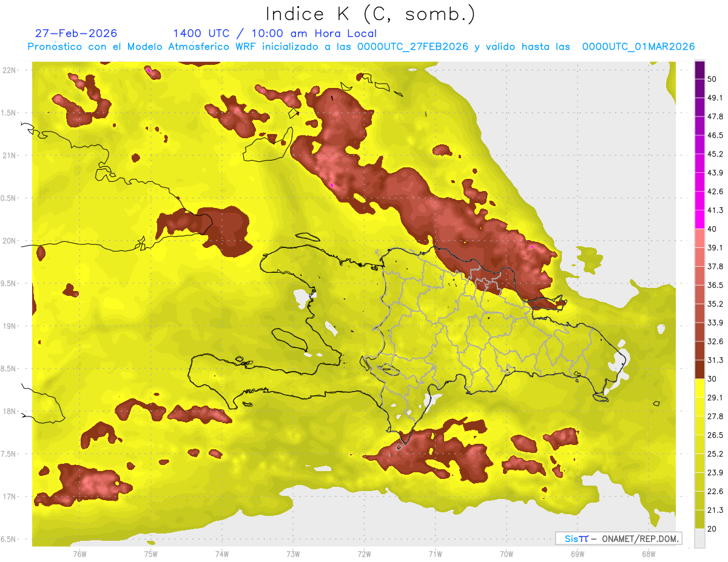
Task: Click the 72W longitude label
Action: click(364, 554)
